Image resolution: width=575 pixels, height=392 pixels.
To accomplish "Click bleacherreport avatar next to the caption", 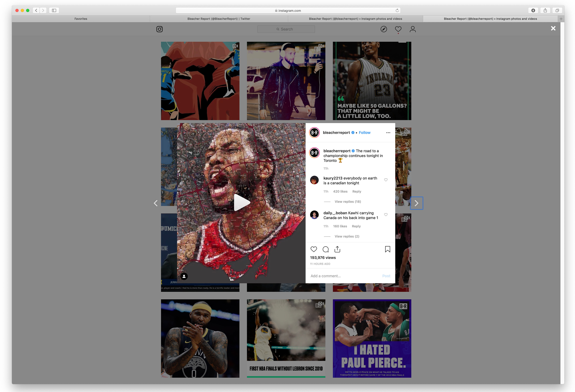I will [x=314, y=153].
